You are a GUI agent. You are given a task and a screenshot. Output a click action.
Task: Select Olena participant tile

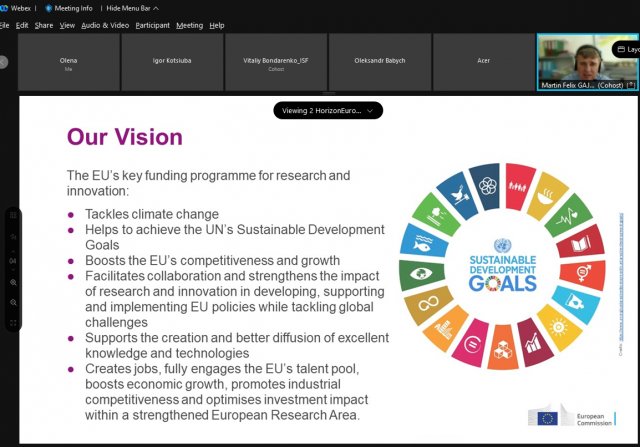[69, 62]
